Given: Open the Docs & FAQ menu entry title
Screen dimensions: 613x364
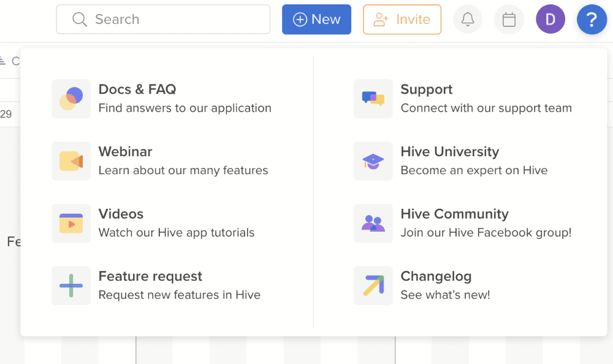Looking at the screenshot, I should tap(137, 89).
